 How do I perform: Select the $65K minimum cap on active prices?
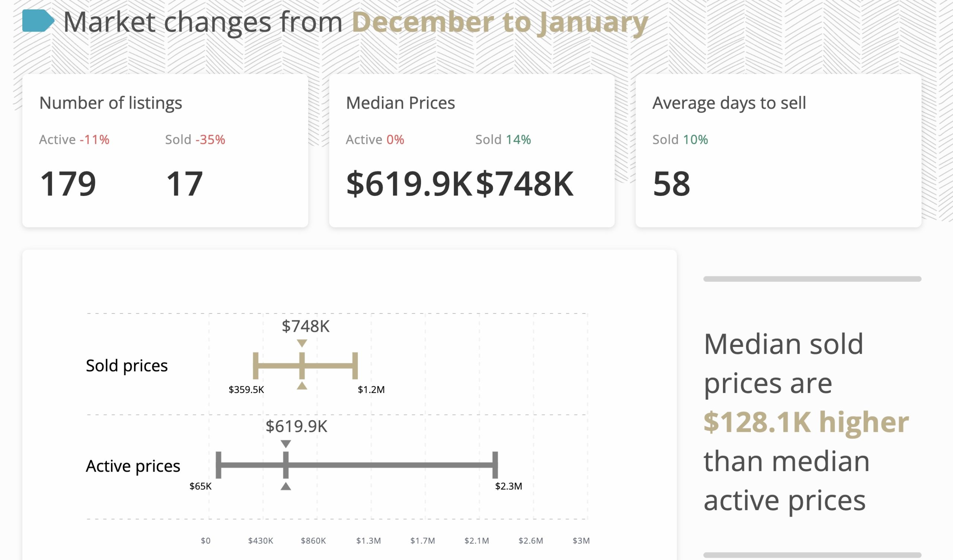219,465
